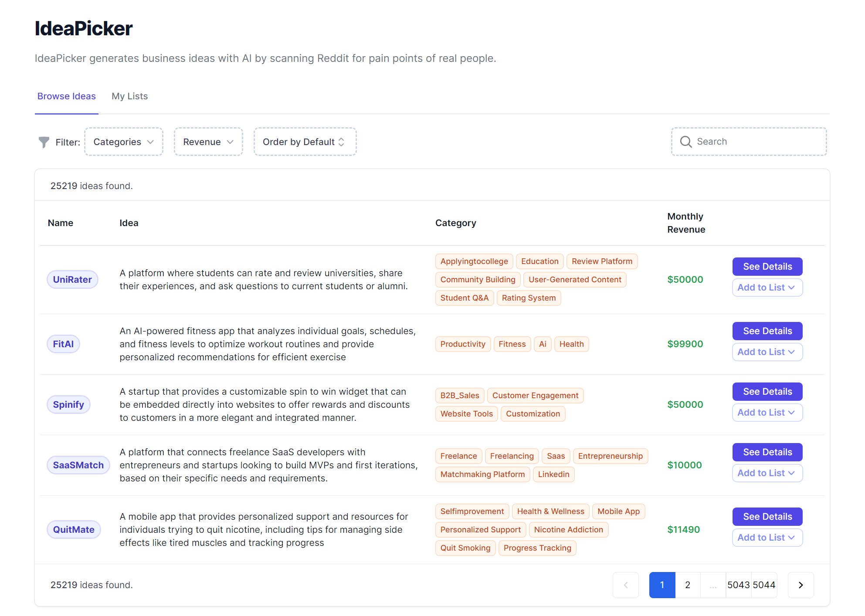Go to page 2
865x616 pixels.
click(x=688, y=585)
